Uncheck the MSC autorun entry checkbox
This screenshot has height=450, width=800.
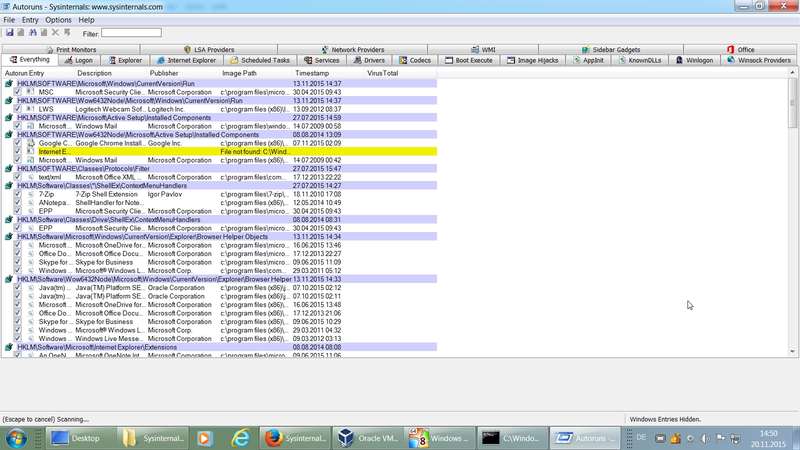17,92
